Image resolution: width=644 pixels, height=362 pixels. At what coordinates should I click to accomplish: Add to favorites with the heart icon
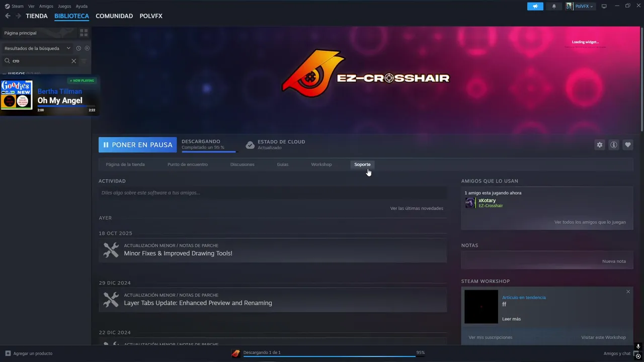627,145
